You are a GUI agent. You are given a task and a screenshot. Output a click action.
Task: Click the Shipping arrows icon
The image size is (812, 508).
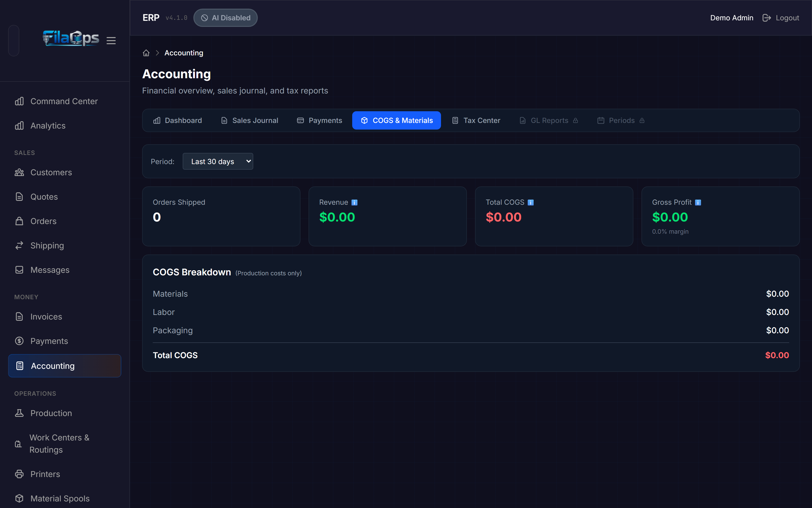[x=20, y=246]
